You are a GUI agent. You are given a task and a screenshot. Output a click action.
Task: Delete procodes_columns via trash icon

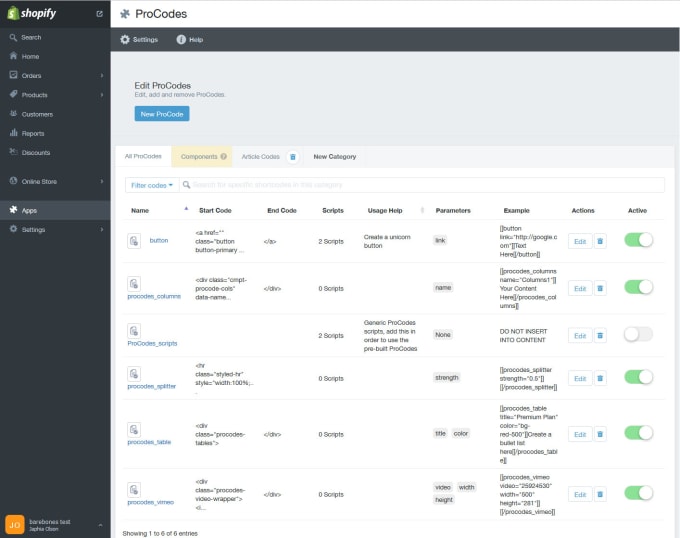[x=600, y=288]
